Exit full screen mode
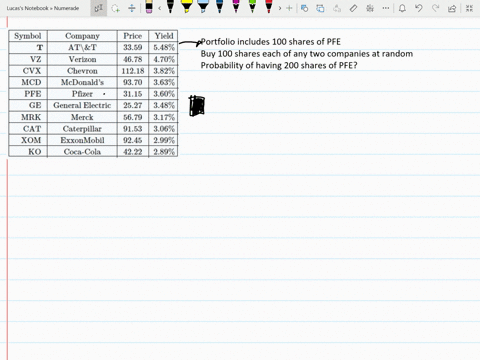 tap(469, 8)
